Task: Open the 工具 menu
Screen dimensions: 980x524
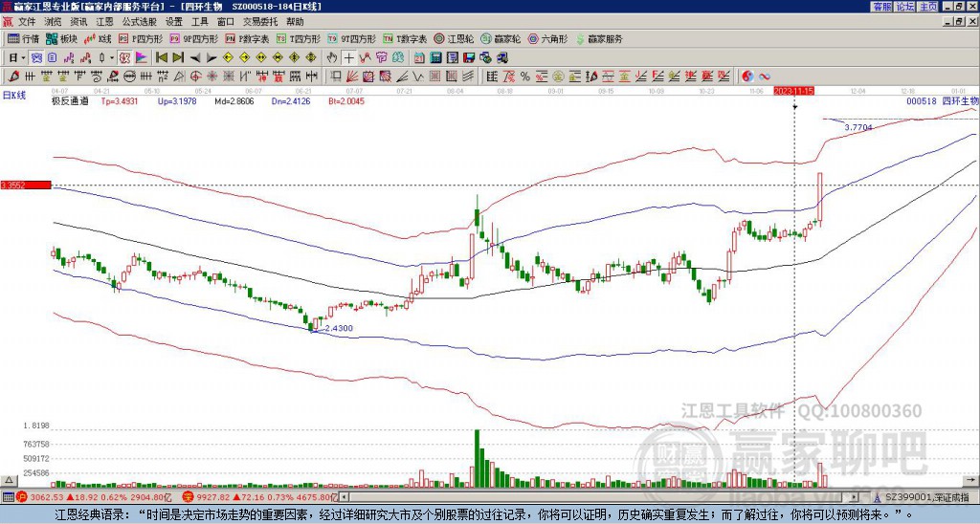Action: [199, 22]
